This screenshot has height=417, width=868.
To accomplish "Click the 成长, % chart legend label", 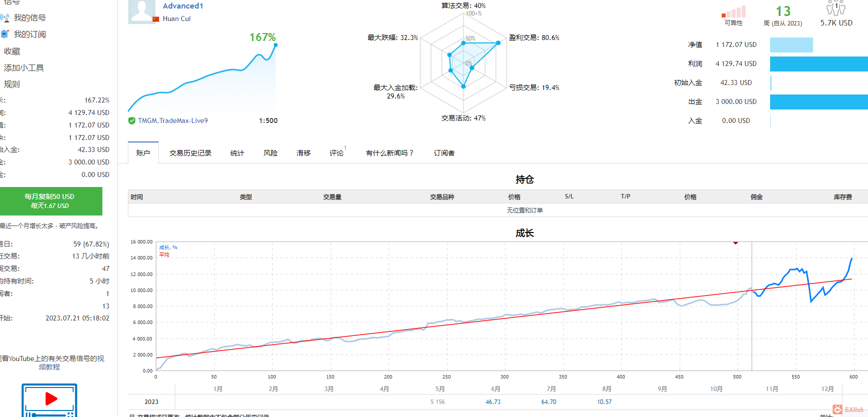I will click(168, 247).
